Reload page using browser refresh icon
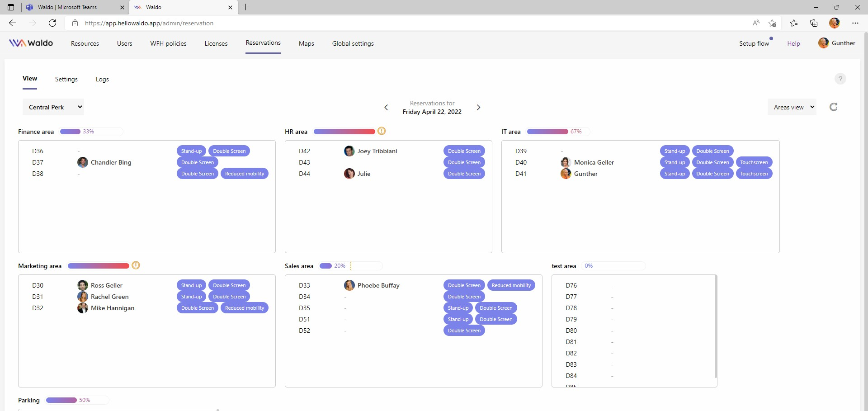The image size is (868, 411). 52,23
